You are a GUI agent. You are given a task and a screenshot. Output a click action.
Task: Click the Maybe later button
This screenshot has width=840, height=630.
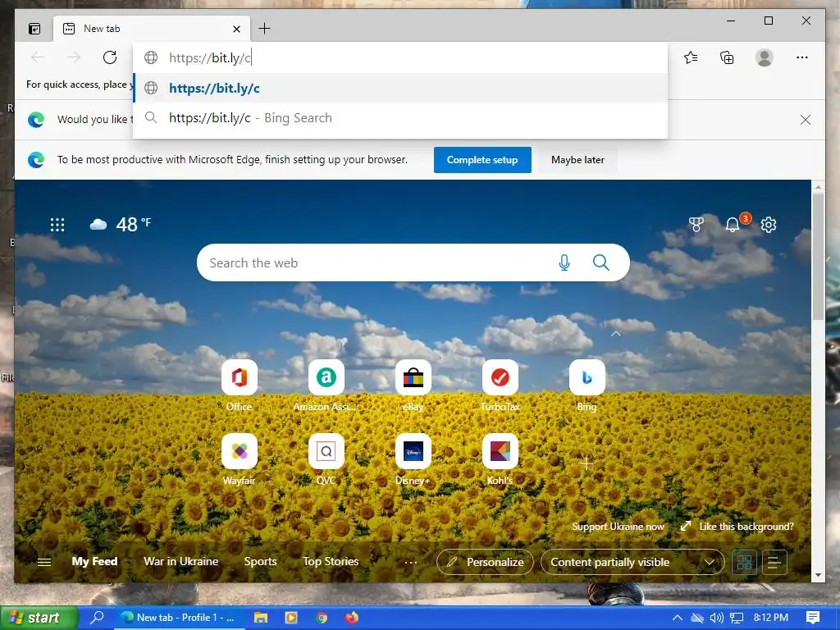point(577,160)
